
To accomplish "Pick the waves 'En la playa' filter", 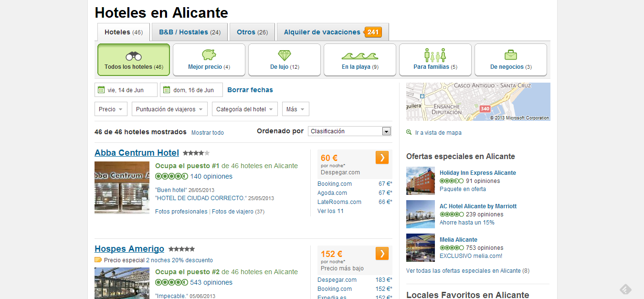I will 360,60.
